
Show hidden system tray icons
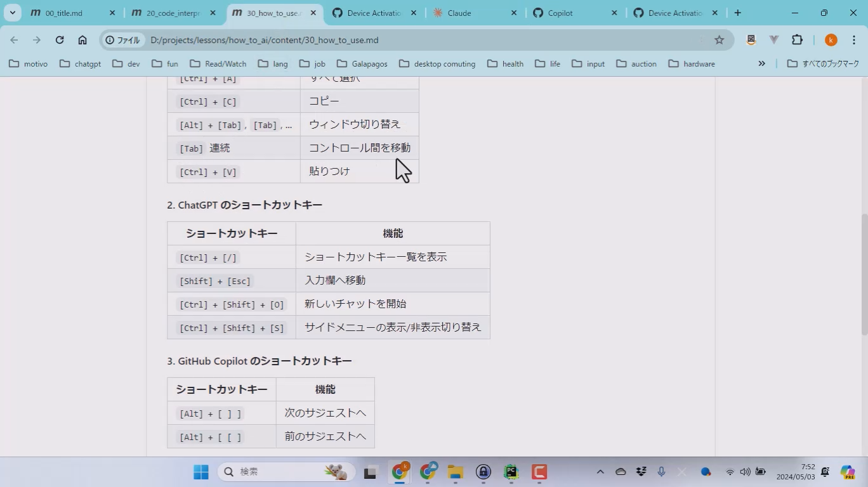pos(600,472)
